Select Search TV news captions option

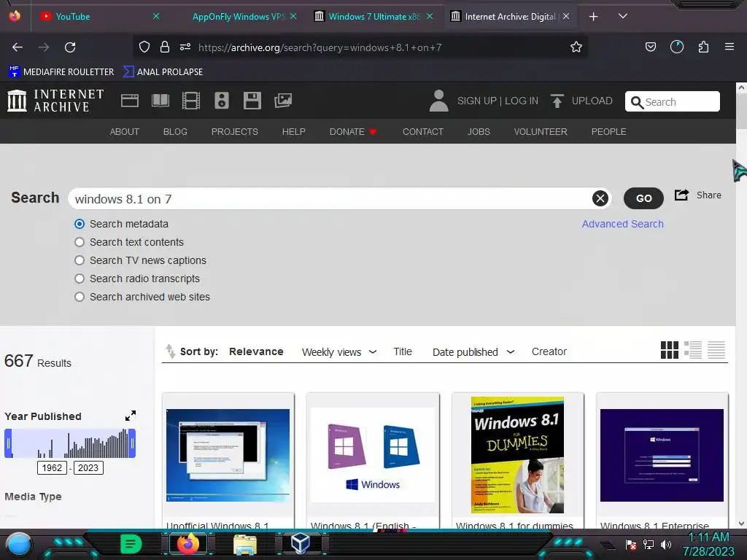pos(80,260)
